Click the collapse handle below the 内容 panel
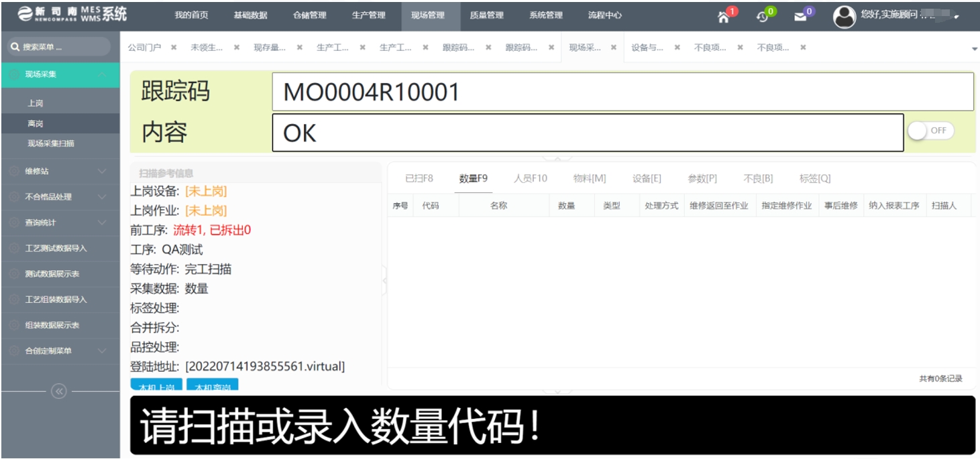The image size is (980, 459). tap(557, 159)
